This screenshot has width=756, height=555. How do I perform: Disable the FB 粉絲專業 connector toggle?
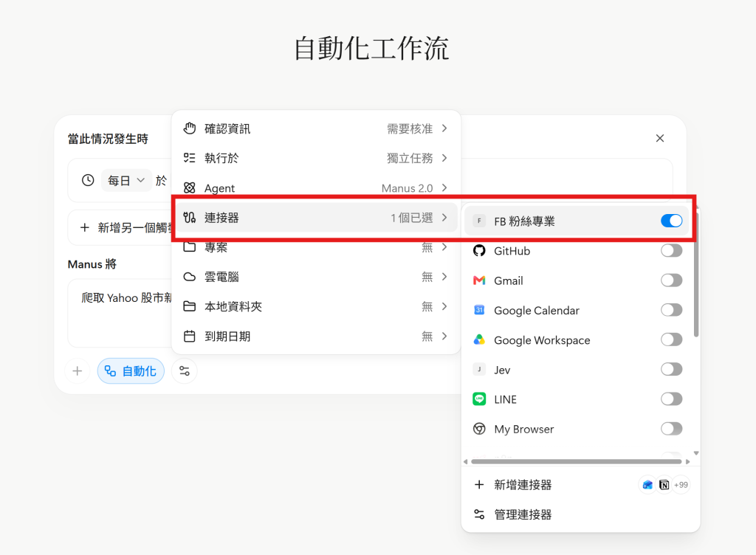click(x=672, y=221)
